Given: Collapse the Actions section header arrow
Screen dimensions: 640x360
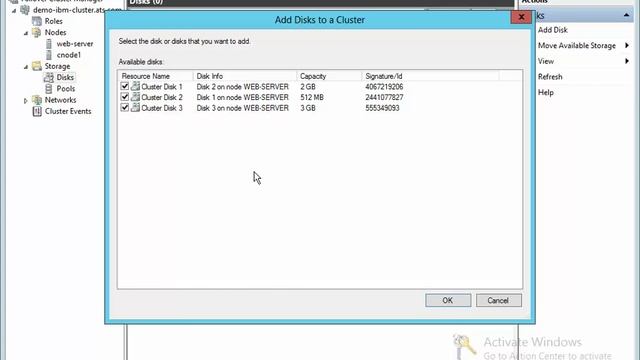Looking at the screenshot, I should point(626,16).
